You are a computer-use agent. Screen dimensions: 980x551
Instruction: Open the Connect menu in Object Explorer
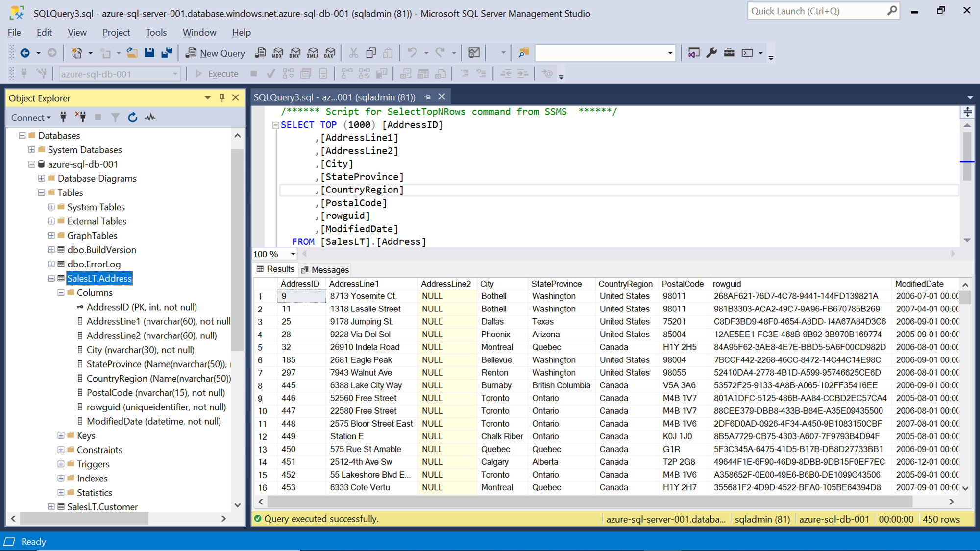(x=30, y=117)
